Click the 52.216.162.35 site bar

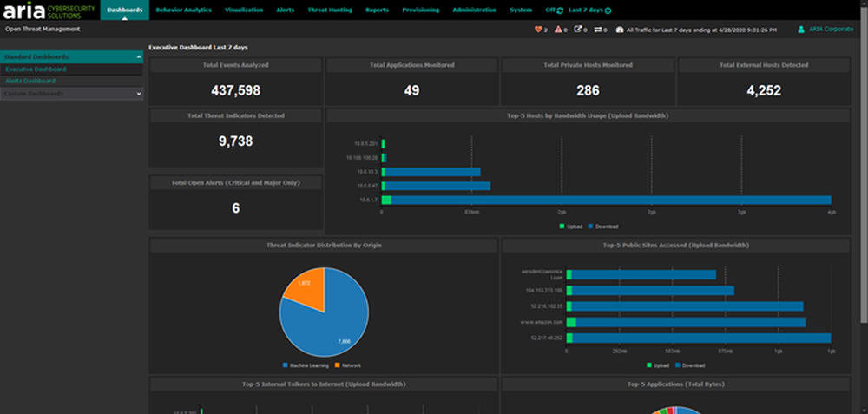(x=685, y=306)
